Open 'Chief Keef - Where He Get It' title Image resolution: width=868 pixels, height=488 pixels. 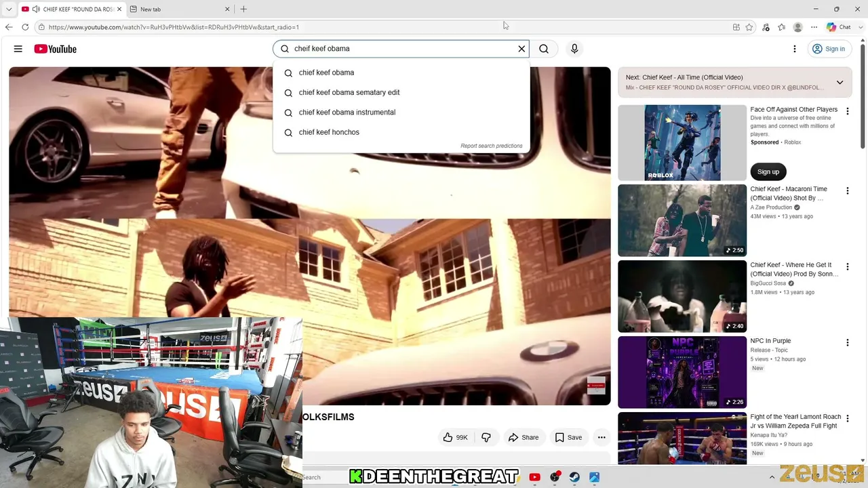(794, 270)
